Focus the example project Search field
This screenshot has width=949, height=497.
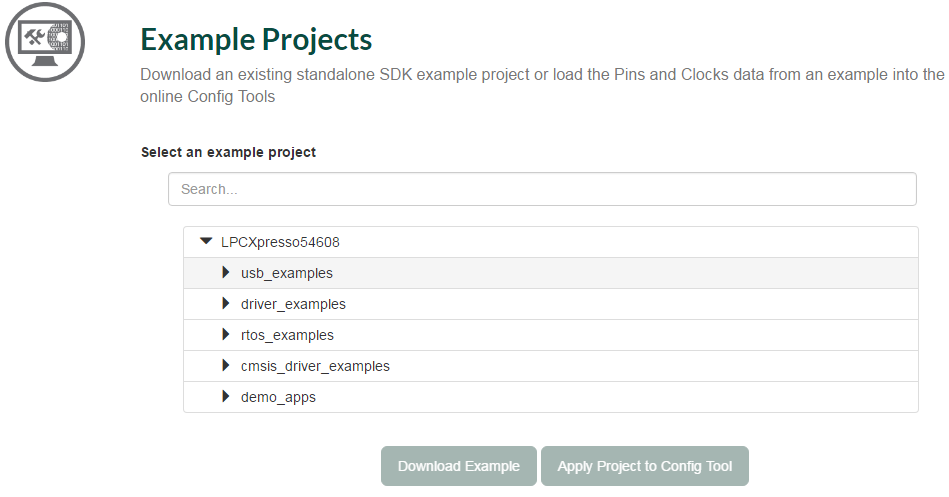pos(542,189)
